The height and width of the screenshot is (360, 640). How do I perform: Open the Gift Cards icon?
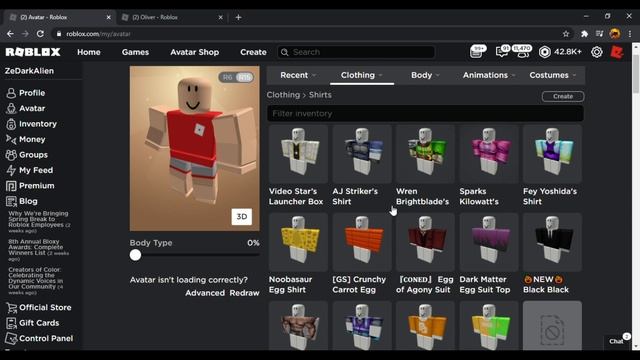pos(11,323)
